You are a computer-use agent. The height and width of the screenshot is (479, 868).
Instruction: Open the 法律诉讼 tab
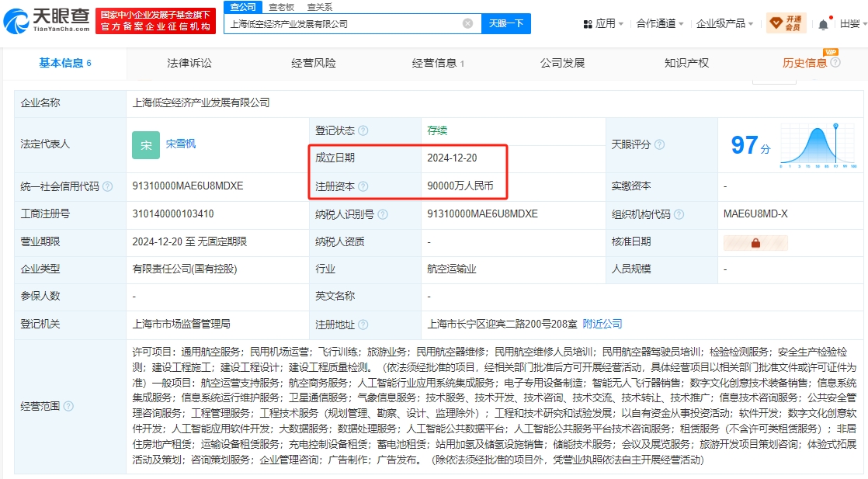189,63
